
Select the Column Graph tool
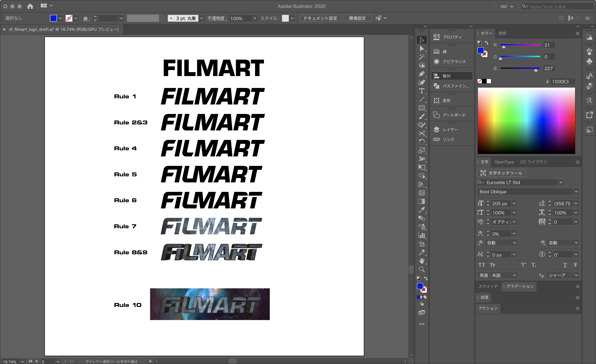[422, 235]
